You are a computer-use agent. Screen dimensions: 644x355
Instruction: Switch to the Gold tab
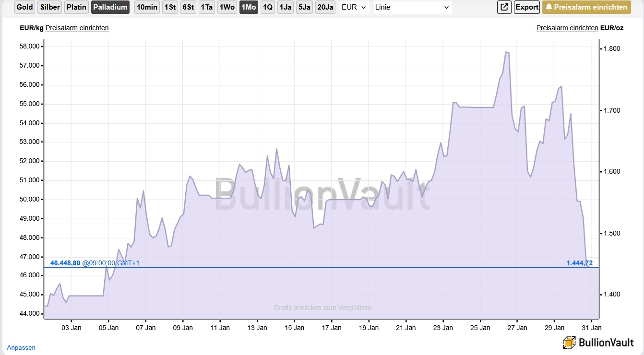click(x=24, y=7)
